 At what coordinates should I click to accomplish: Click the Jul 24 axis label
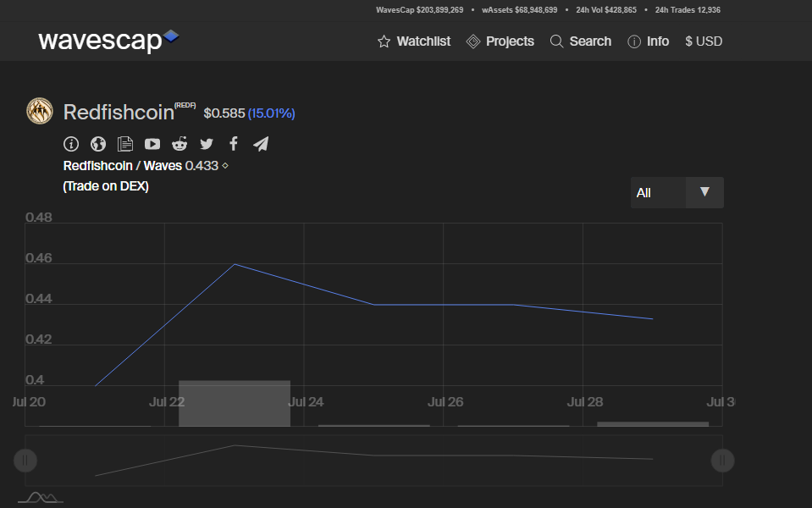(306, 402)
